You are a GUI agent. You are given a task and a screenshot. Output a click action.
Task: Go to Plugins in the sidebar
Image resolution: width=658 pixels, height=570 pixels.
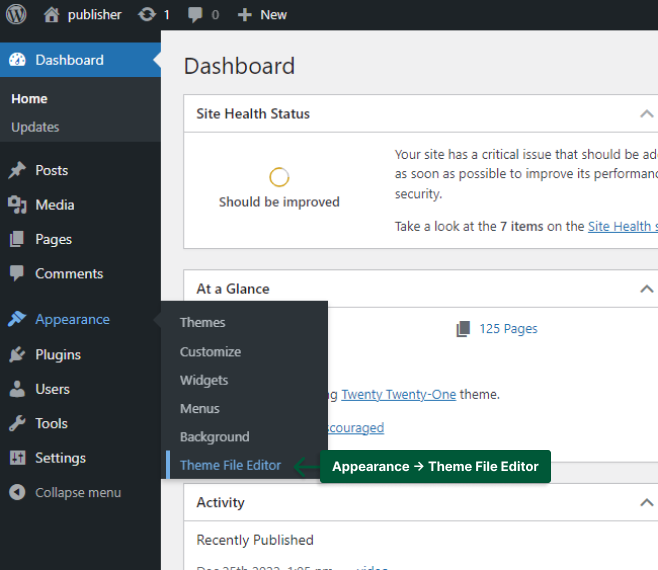point(57,354)
